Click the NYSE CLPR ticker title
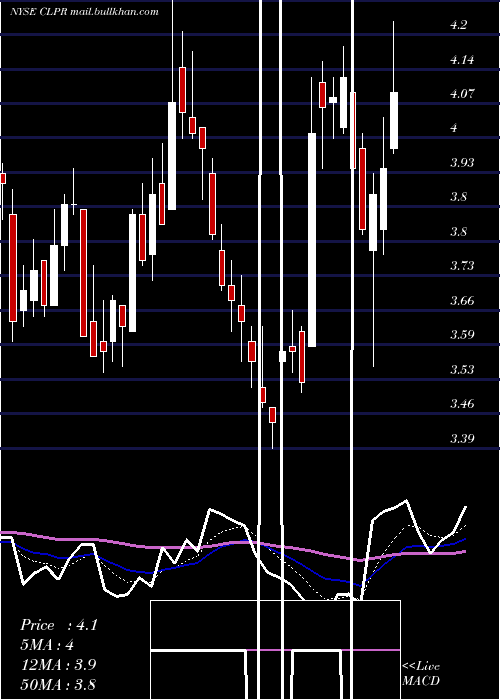This screenshot has width=500, height=700. tap(84, 12)
